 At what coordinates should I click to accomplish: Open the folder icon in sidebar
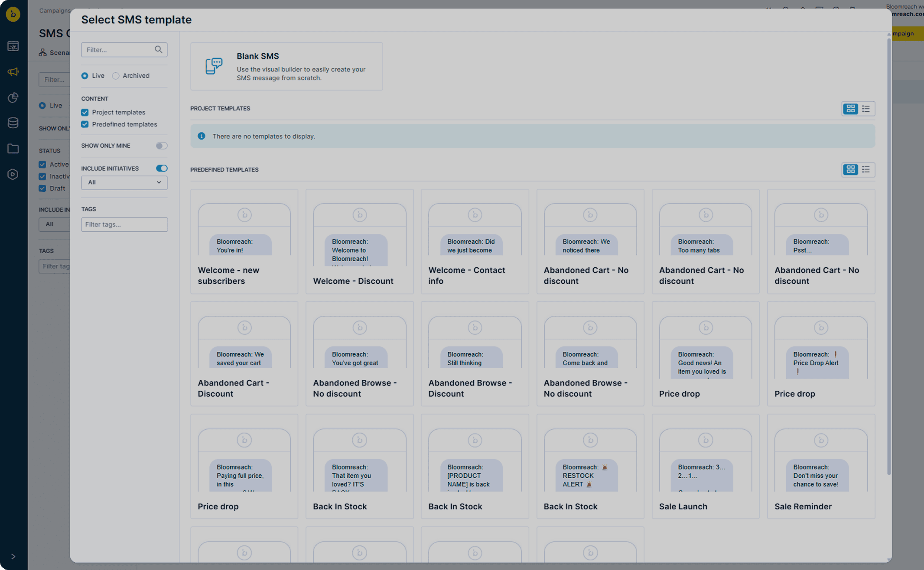point(13,149)
